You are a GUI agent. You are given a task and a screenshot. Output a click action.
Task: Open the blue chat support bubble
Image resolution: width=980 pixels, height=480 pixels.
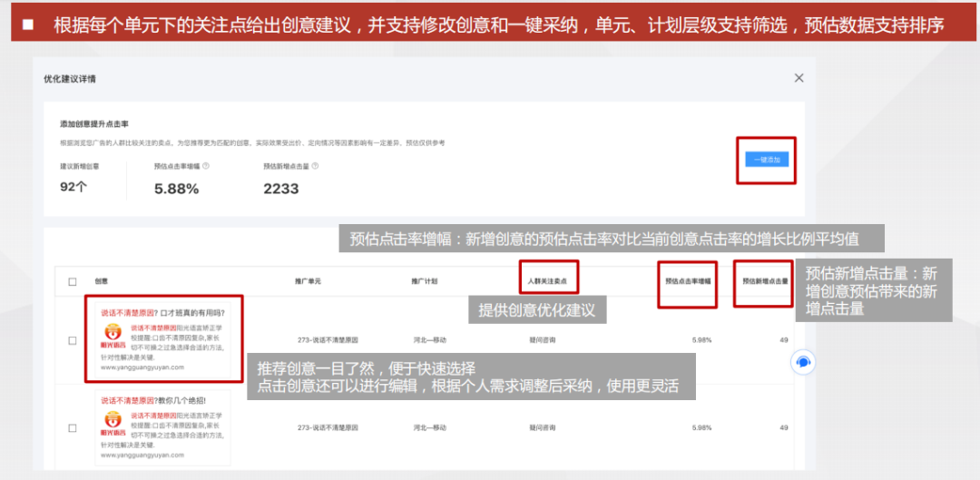(x=803, y=362)
